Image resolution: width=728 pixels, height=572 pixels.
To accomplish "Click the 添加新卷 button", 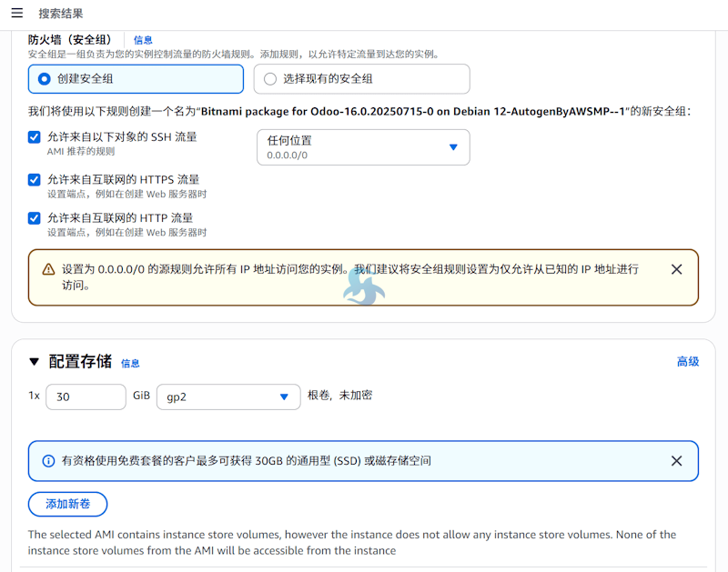I will pyautogui.click(x=67, y=504).
